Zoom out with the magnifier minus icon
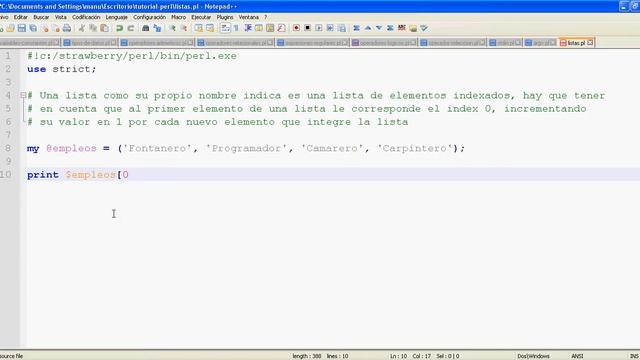Viewport: 640px width, 360px height. click(x=184, y=28)
